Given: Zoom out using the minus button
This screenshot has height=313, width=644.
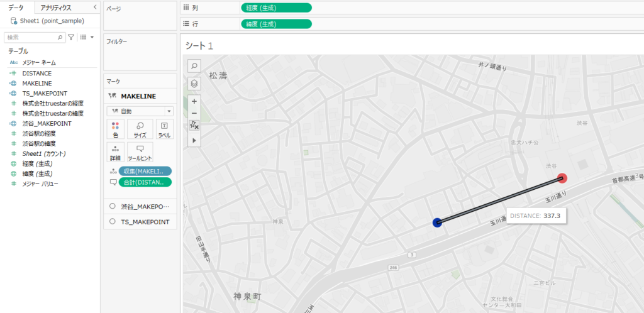Looking at the screenshot, I should [x=194, y=113].
